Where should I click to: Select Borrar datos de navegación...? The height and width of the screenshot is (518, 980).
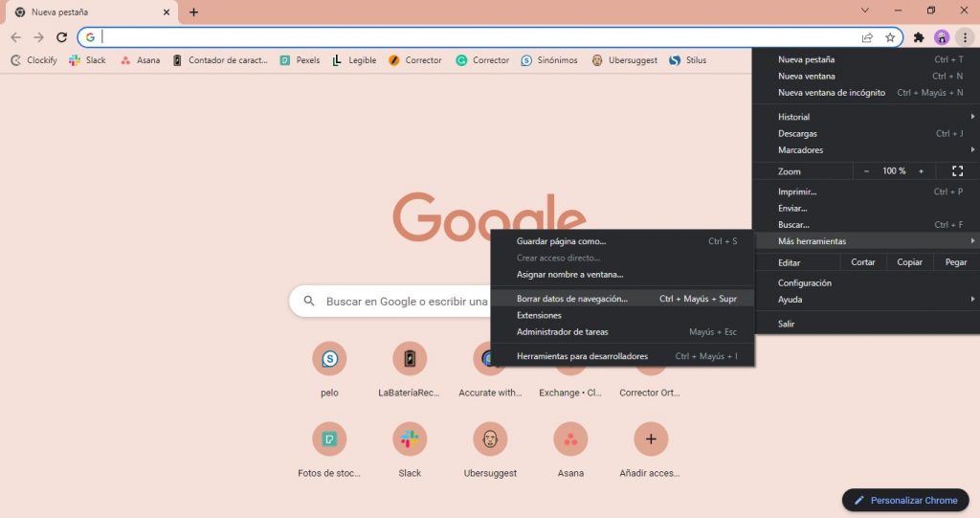pos(622,299)
